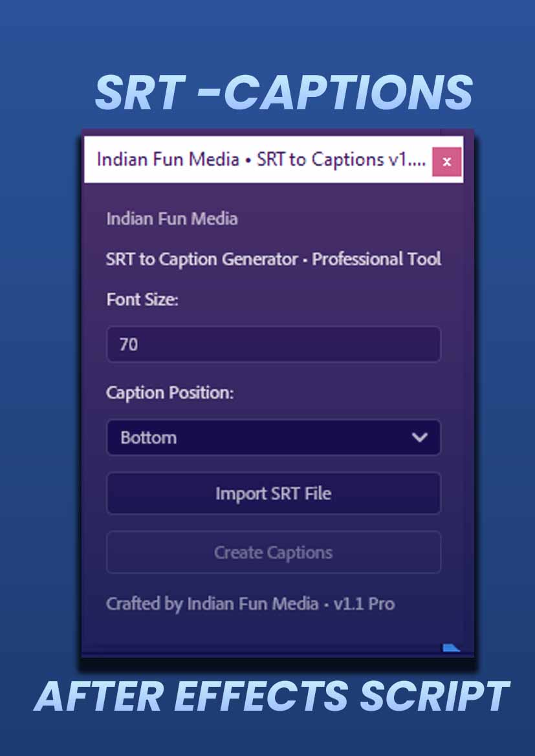Open the Caption Position dropdown

tap(273, 437)
